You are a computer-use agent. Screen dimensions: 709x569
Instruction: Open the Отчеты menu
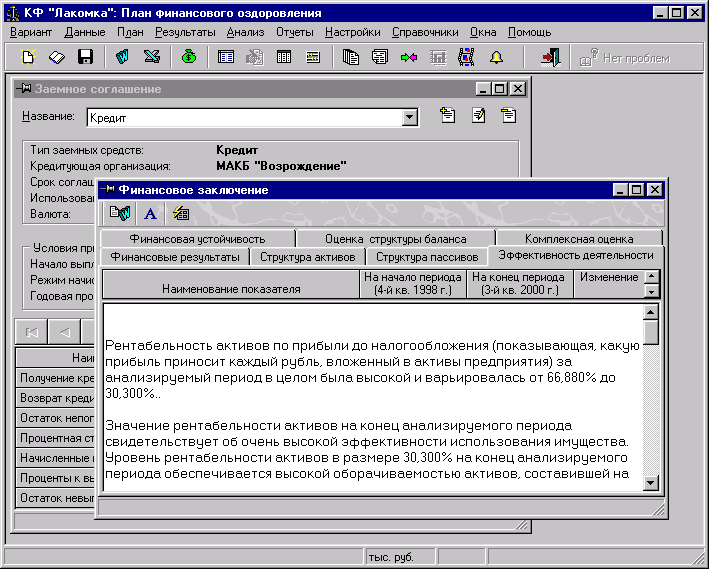[x=295, y=32]
